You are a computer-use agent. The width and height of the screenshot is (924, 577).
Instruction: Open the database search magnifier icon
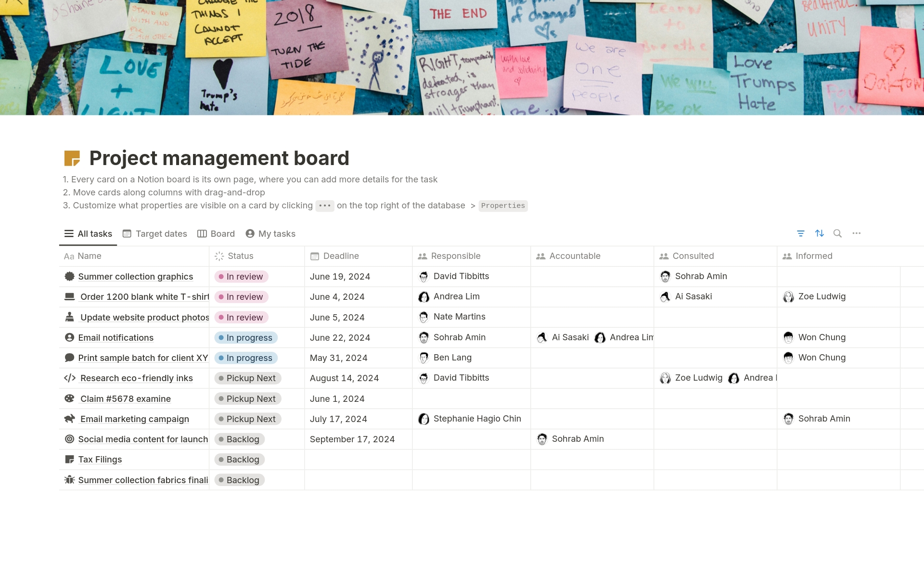pos(837,233)
